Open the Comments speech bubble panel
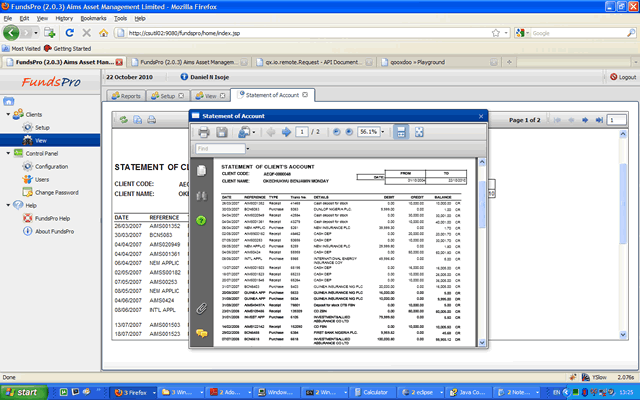This screenshot has width=640, height=400. coord(201,333)
